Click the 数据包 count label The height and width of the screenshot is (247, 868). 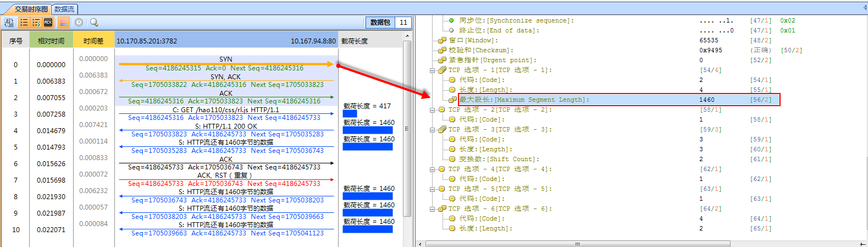coord(380,23)
